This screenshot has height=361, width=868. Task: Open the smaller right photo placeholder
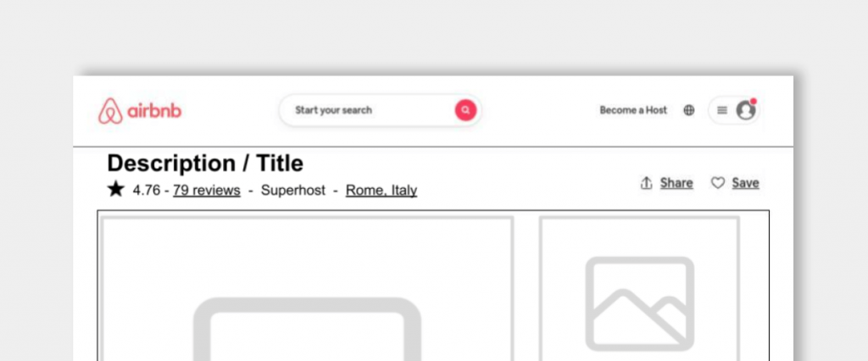tap(639, 288)
